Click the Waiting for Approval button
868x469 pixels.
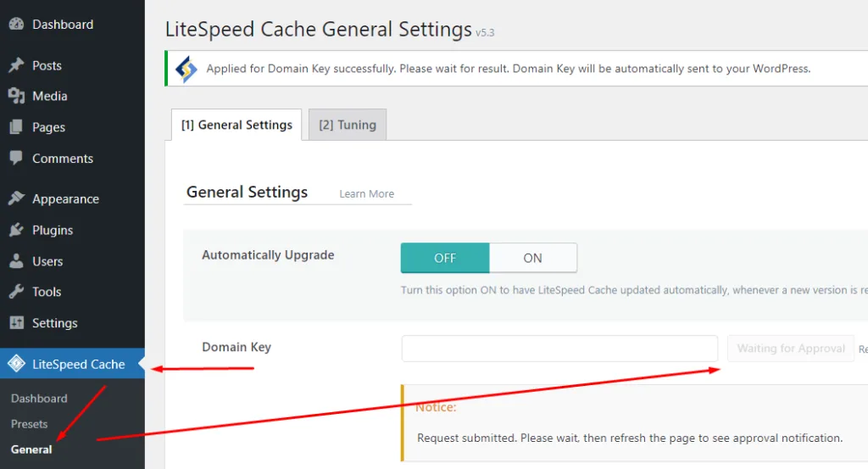click(790, 349)
